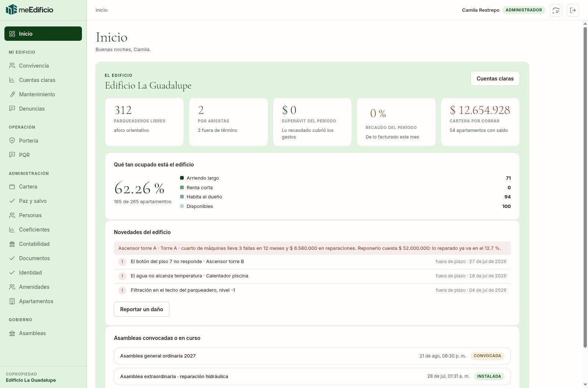The height and width of the screenshot is (388, 588).
Task: Open Asamblea extraordinaria reparación hidráulica row
Action: (312, 377)
